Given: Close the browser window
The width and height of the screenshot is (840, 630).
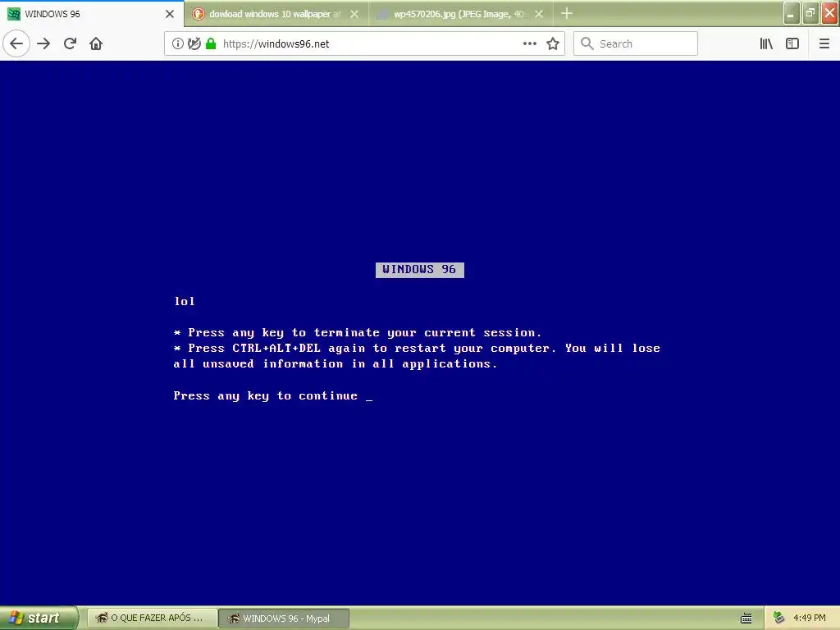Looking at the screenshot, I should (830, 13).
